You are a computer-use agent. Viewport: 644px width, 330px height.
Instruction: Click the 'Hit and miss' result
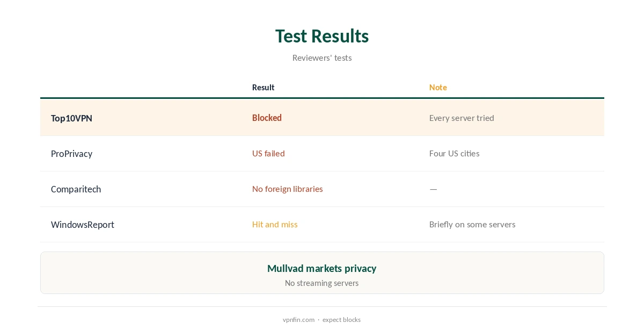(275, 224)
